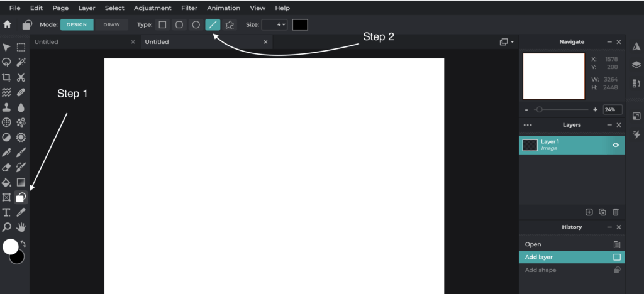This screenshot has height=294, width=644.
Task: Select the Hand pan tool
Action: pos(21,227)
